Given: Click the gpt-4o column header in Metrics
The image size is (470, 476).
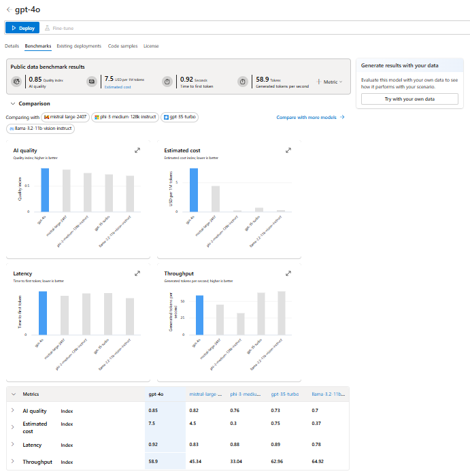Looking at the screenshot, I should coord(156,394).
